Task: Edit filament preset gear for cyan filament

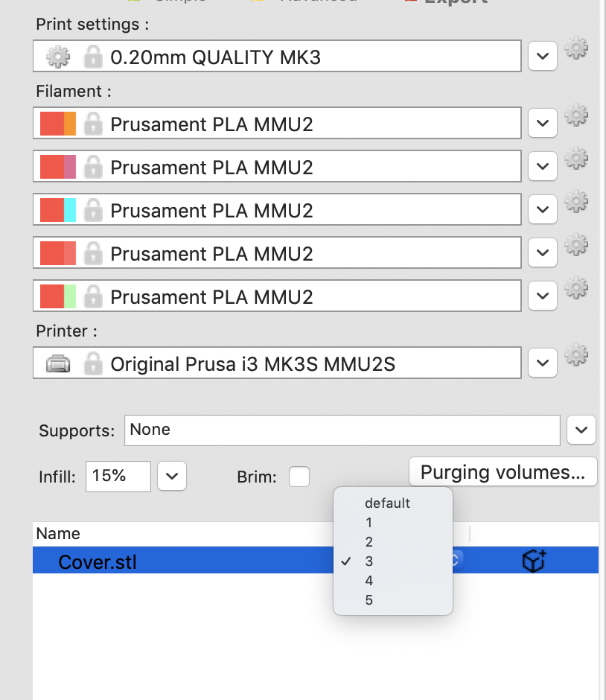Action: (576, 202)
